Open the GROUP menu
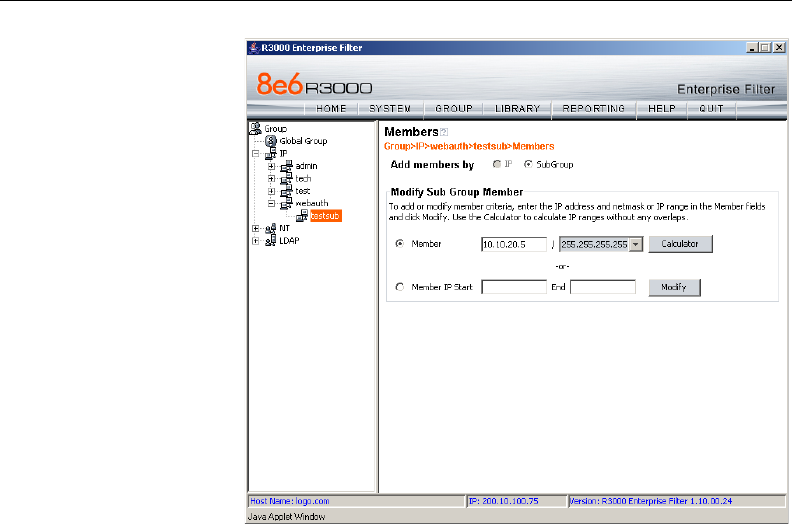The height and width of the screenshot is (524, 792). (x=454, y=109)
